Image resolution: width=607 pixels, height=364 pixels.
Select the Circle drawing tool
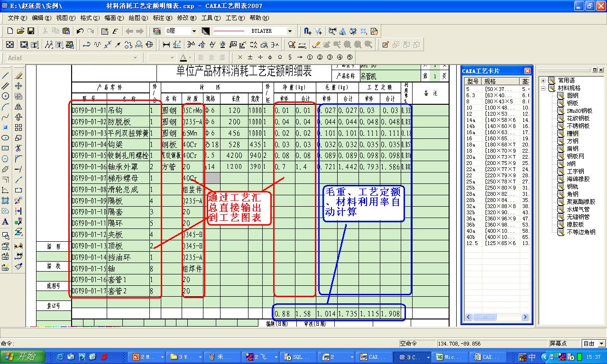click(x=6, y=96)
